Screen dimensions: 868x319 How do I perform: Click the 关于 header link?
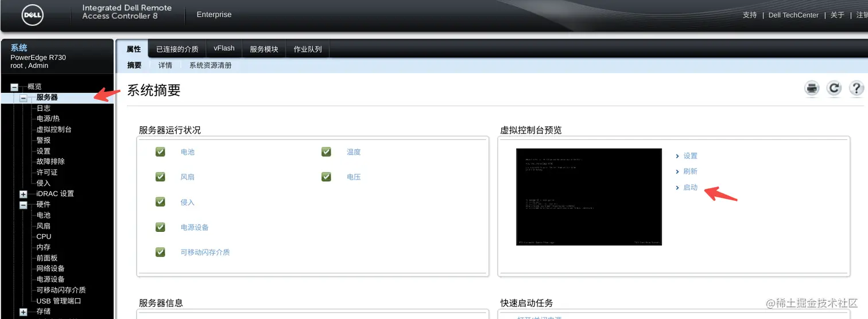click(838, 15)
